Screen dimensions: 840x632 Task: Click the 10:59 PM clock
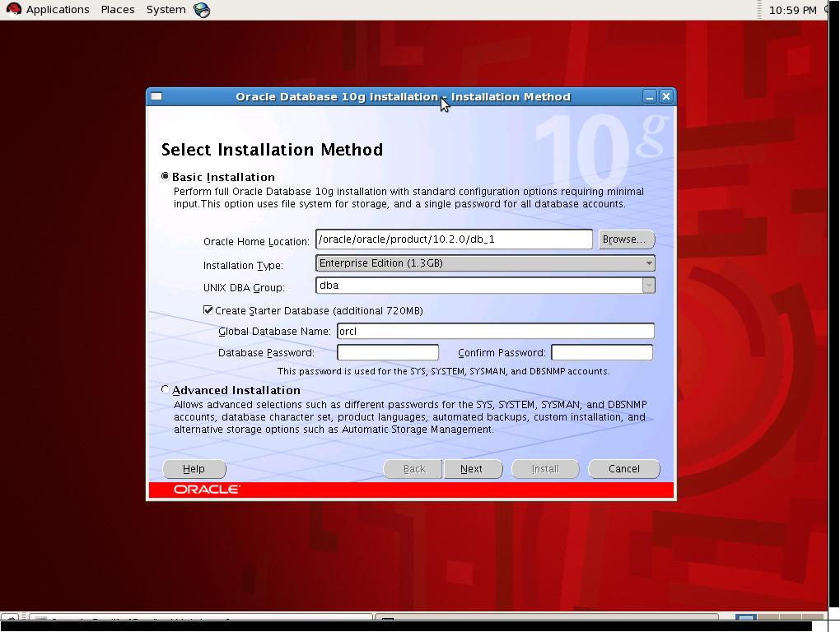click(792, 10)
